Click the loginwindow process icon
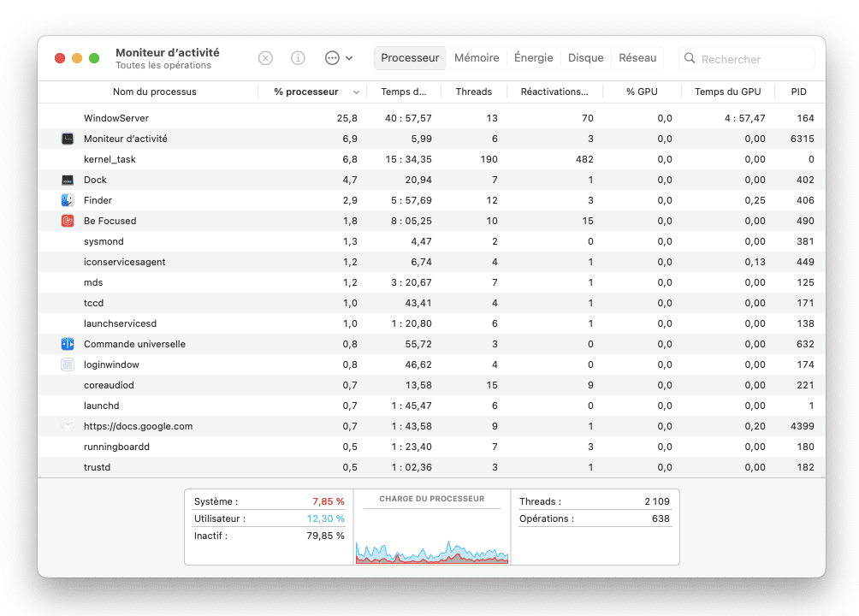 click(x=68, y=364)
